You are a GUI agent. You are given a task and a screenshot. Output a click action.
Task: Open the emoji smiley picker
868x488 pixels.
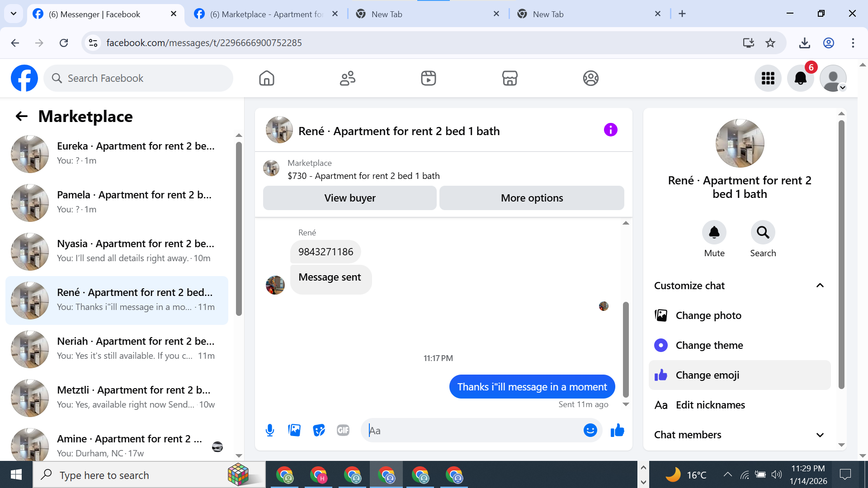pos(590,430)
